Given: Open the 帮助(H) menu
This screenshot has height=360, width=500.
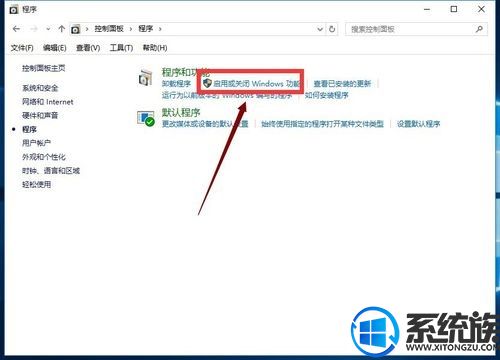Looking at the screenshot, I should (x=155, y=48).
